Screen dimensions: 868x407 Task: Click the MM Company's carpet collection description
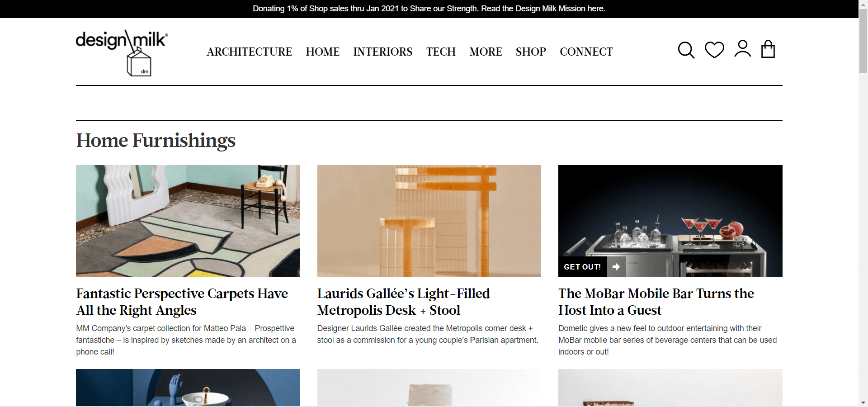pyautogui.click(x=186, y=340)
